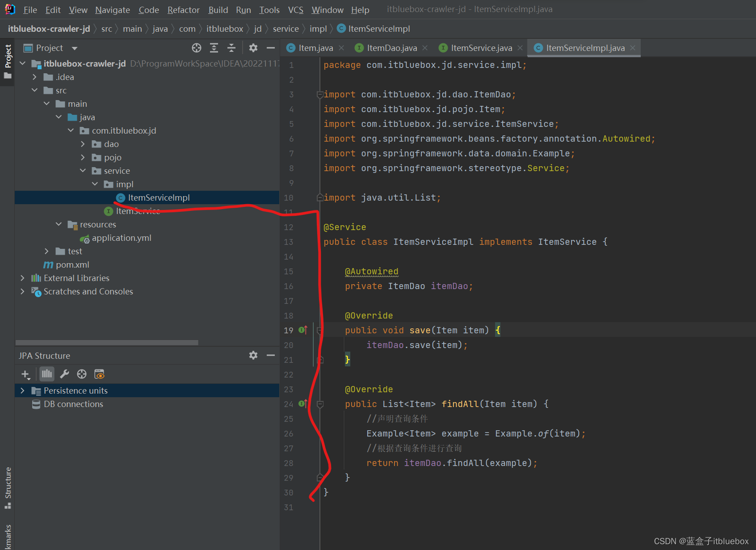Open JPA Structure settings gear
This screenshot has width=756, height=550.
pyautogui.click(x=253, y=355)
